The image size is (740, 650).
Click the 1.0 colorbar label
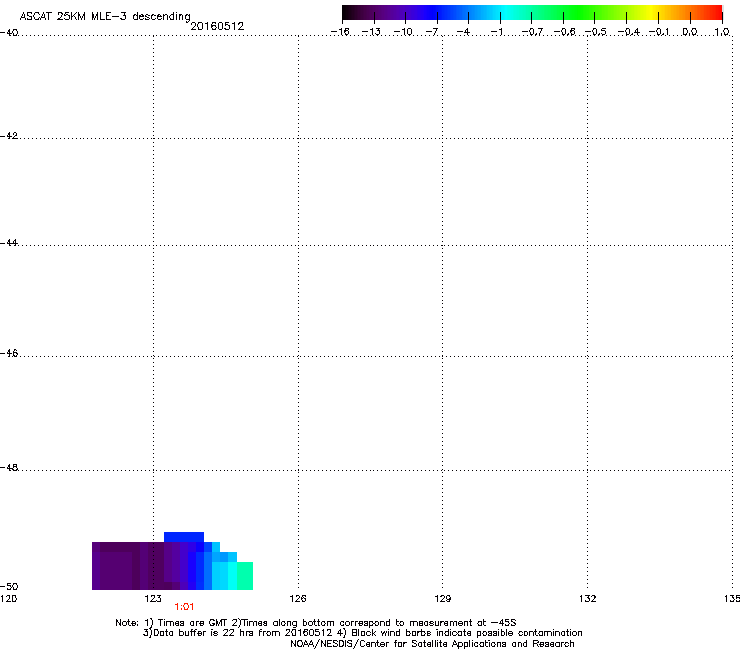pyautogui.click(x=722, y=32)
